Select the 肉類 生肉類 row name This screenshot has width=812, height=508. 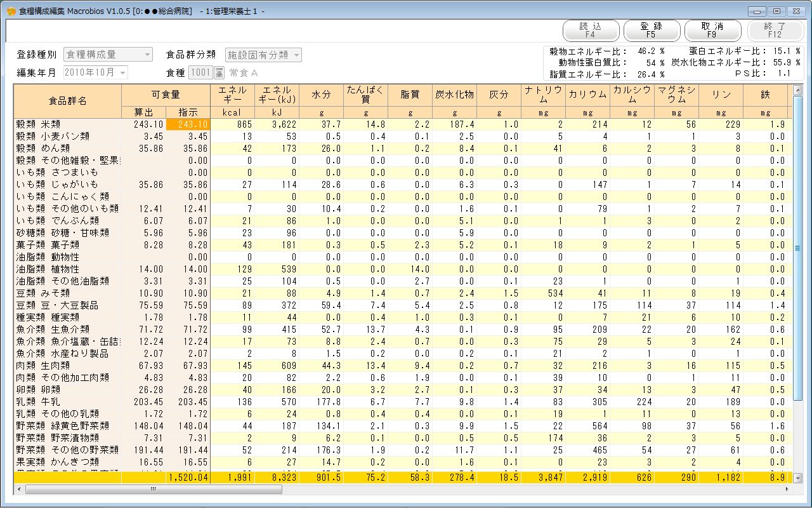pos(68,365)
